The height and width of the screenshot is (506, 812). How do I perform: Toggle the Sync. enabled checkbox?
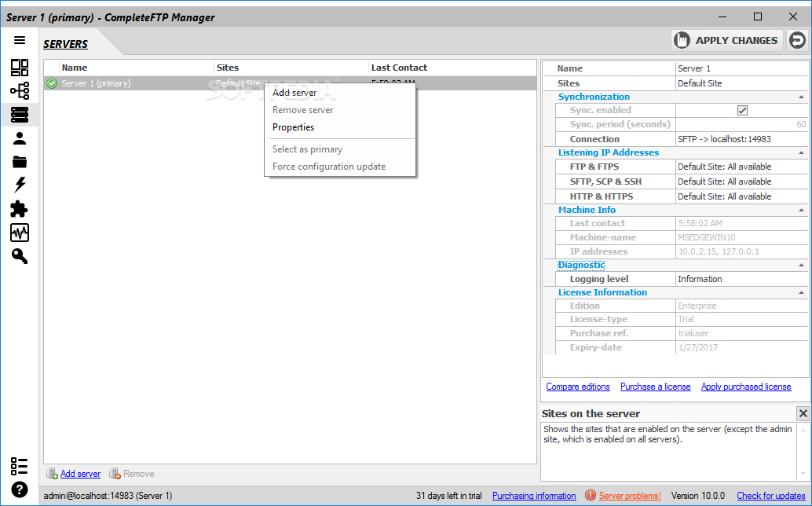point(742,110)
